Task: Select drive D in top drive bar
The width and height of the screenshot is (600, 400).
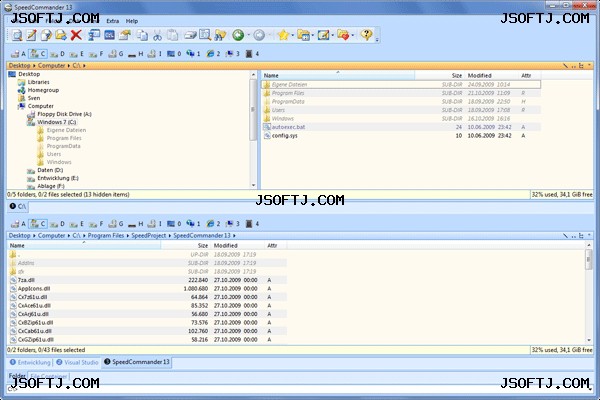Action: 57,54
